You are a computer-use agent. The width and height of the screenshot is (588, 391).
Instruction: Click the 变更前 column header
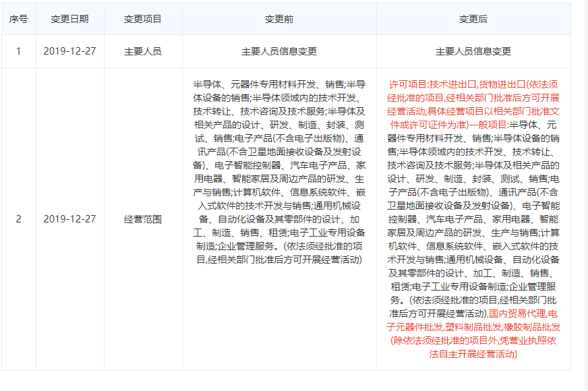click(279, 19)
